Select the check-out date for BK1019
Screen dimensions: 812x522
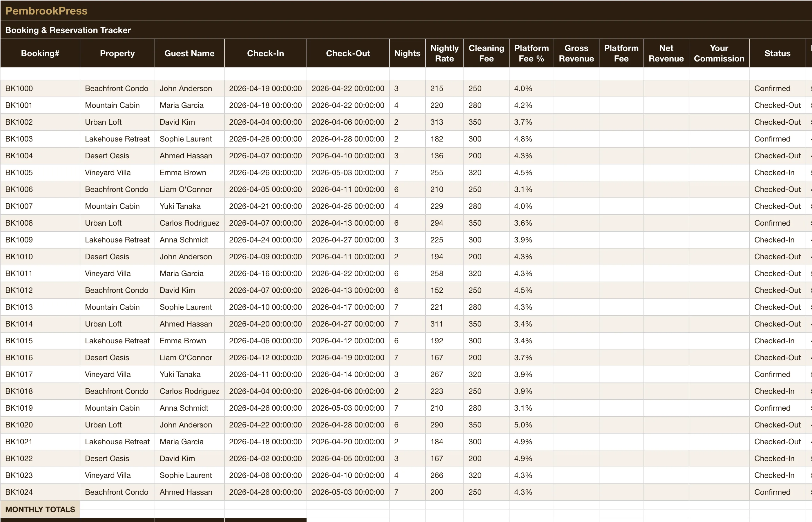pyautogui.click(x=348, y=408)
